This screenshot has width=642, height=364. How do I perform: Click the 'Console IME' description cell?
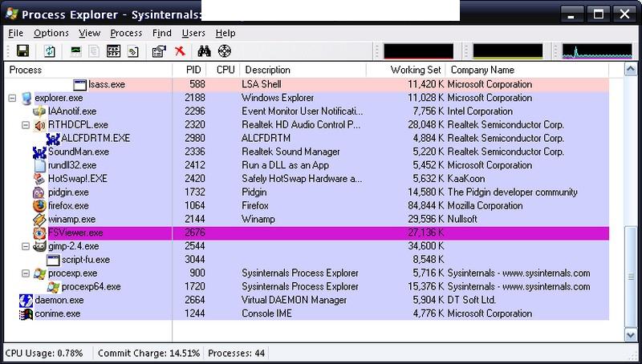click(266, 314)
